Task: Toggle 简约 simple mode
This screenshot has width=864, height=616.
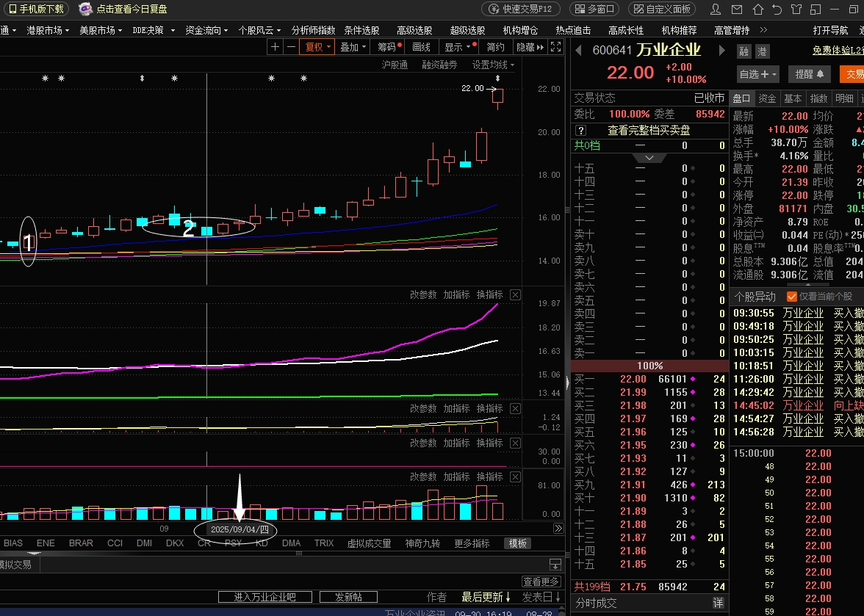Action: click(x=495, y=47)
